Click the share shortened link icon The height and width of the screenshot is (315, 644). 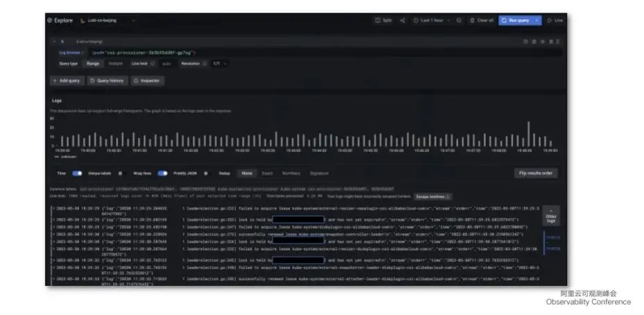click(402, 20)
